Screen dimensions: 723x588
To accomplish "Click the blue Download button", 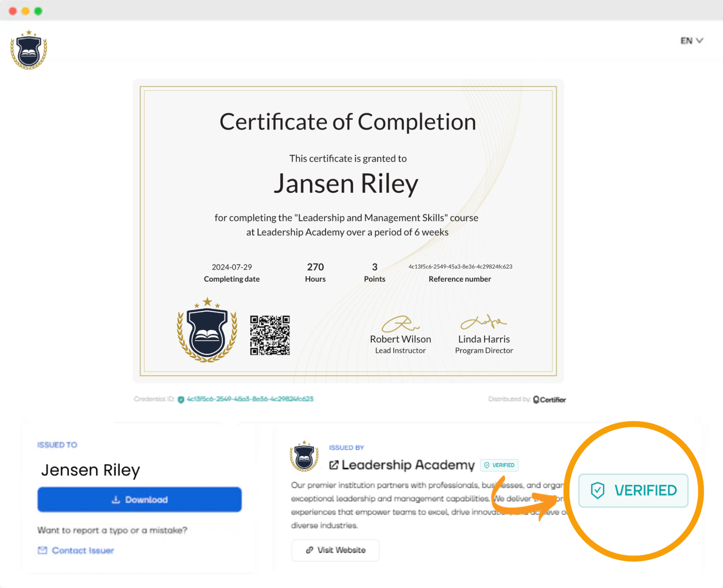I will pos(140,499).
